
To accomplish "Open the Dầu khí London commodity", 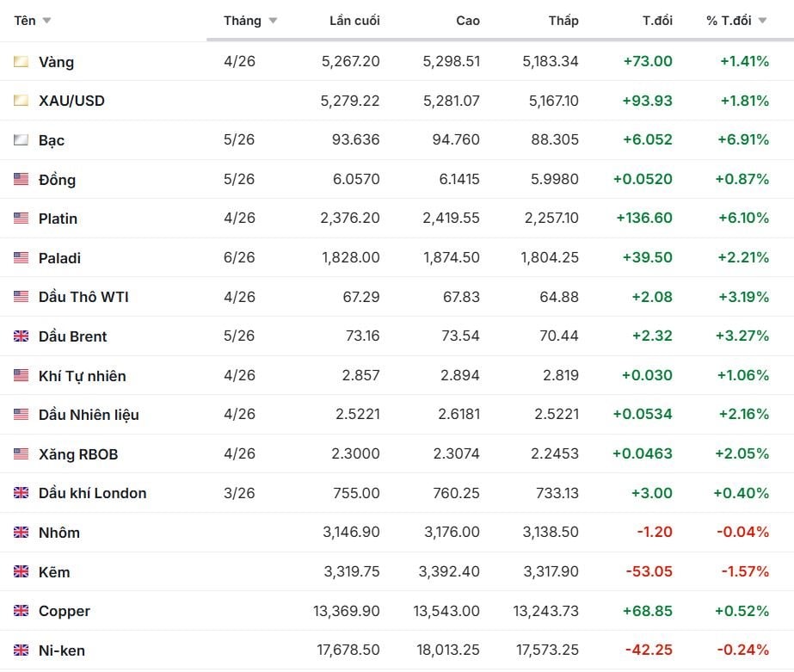I will coord(92,493).
